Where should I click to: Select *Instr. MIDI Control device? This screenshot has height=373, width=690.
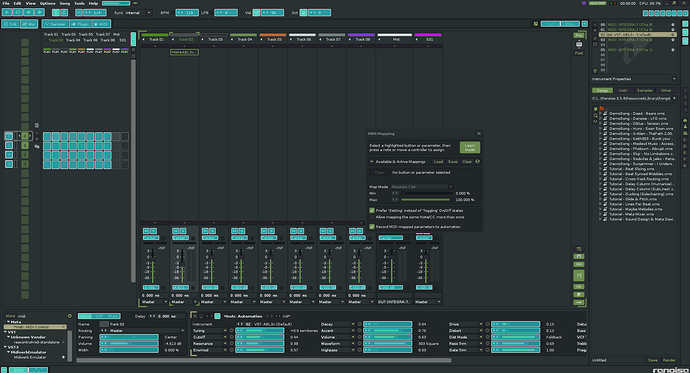tap(35, 327)
